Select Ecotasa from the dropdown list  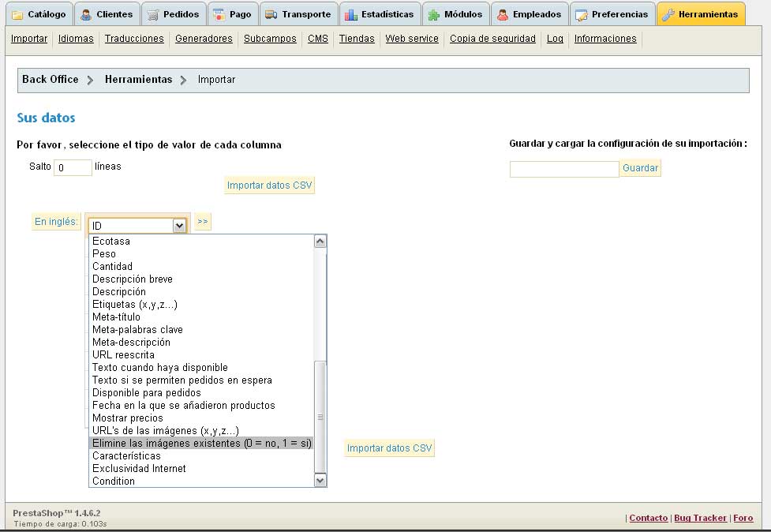(x=201, y=241)
